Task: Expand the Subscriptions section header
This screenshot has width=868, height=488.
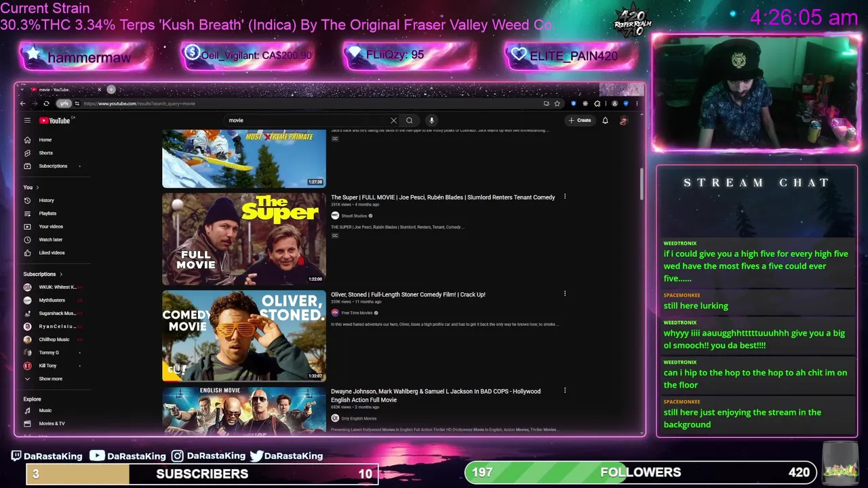Action: 43,274
